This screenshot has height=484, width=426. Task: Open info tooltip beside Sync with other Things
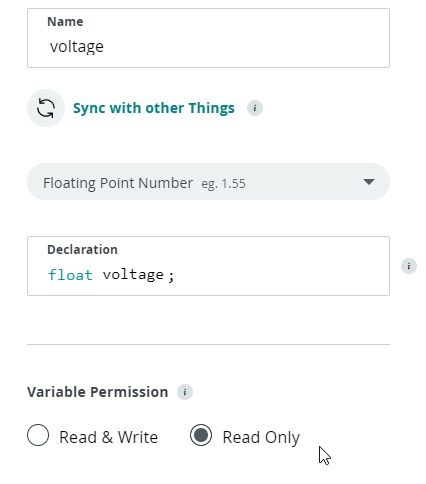tap(255, 108)
